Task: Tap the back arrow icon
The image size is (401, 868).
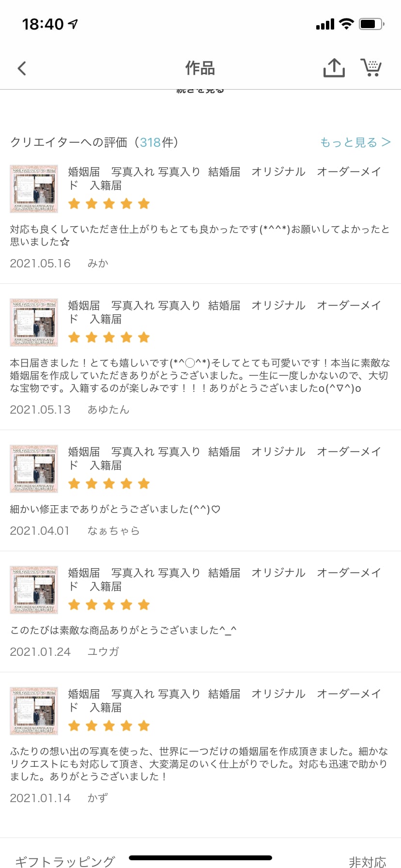Action: (22, 68)
